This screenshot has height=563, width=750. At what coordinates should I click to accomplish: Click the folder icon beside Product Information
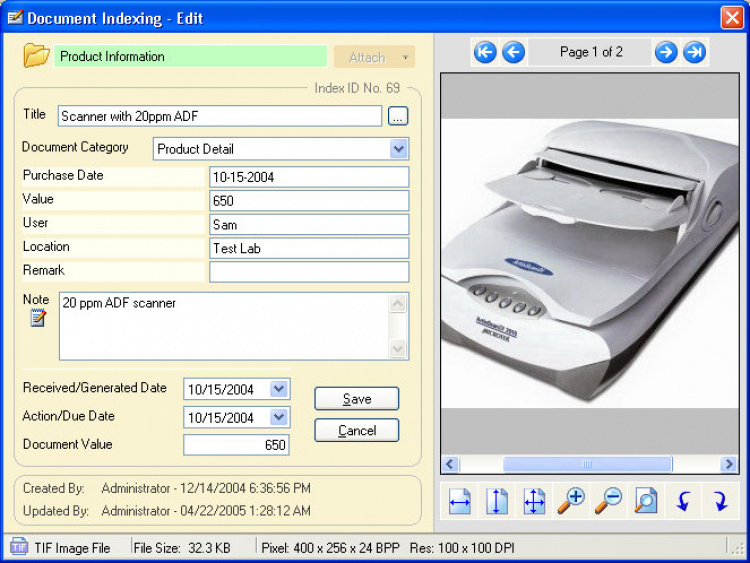[x=36, y=55]
